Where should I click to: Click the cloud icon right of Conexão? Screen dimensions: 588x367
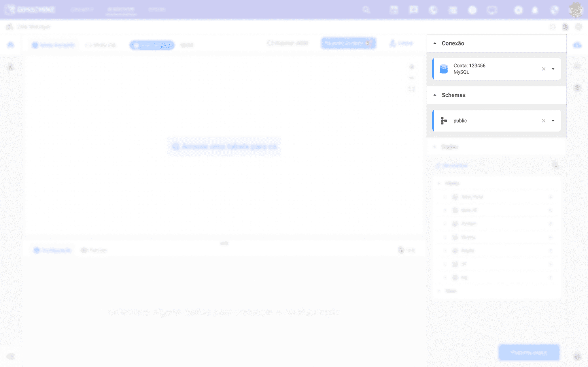(577, 45)
